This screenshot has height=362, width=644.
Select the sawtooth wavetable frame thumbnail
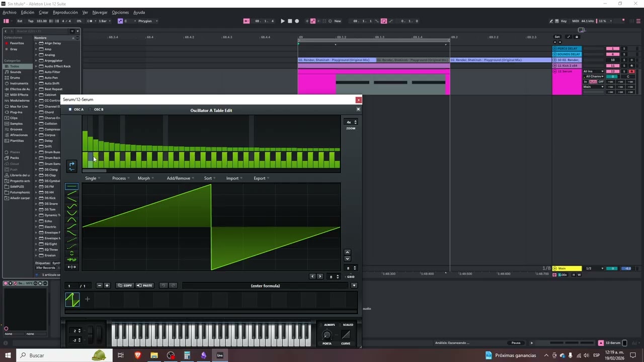pos(72,300)
